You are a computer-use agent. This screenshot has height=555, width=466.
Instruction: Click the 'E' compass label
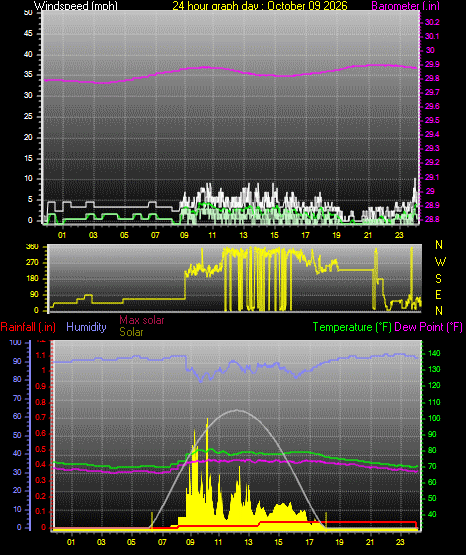(x=438, y=294)
